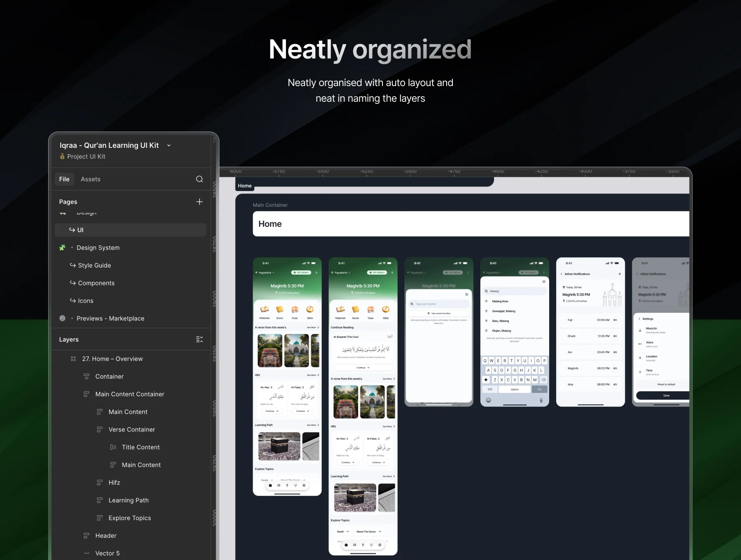Click the Malang search input field
Screen dimensions: 741x560
[515, 291]
